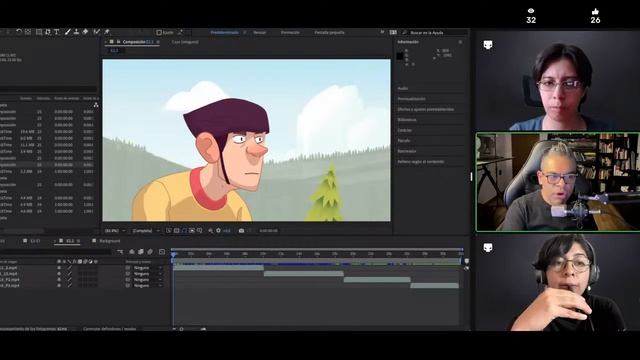
Task: Expand the workspace overflow chevrons
Action: [x=382, y=32]
